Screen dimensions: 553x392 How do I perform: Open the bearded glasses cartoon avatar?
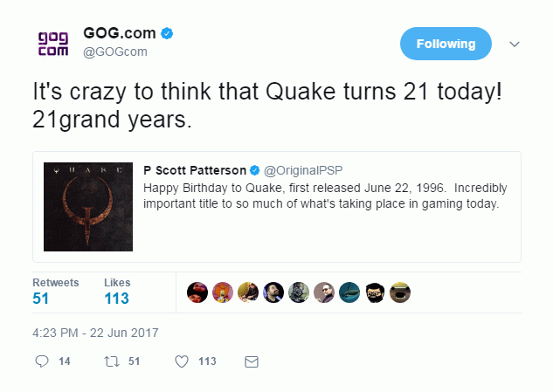(x=375, y=292)
